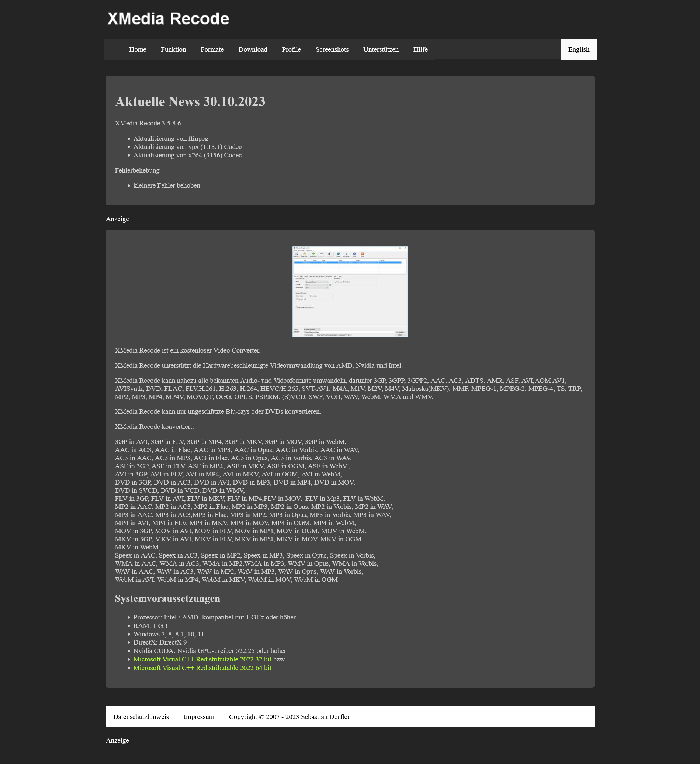
Task: Open the Hilfe menu item
Action: coord(420,49)
